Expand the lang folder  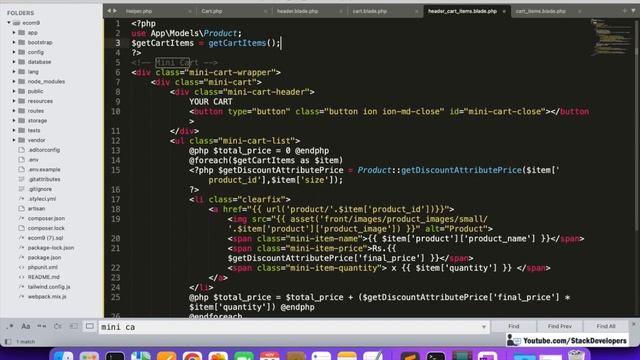tap(14, 71)
